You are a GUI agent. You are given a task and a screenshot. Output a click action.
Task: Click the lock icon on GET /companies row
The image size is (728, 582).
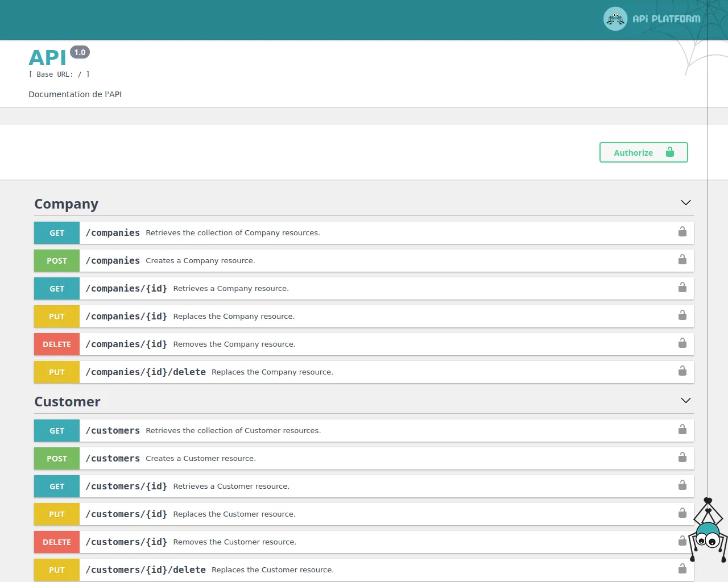682,232
